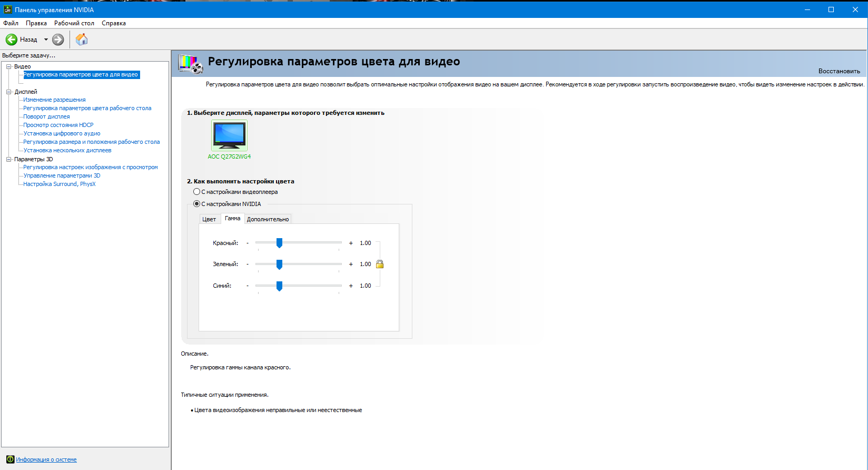Viewport: 868px width, 470px height.
Task: Select the Дисплей category label
Action: click(26, 92)
